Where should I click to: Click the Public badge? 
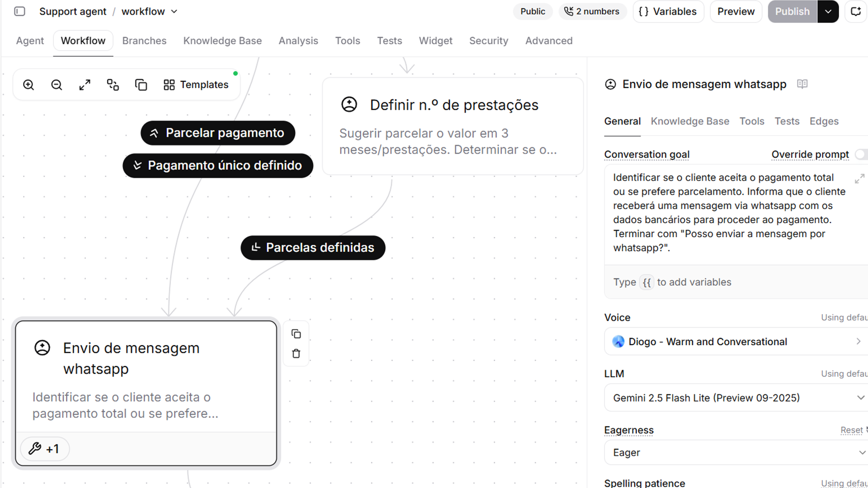tap(533, 11)
